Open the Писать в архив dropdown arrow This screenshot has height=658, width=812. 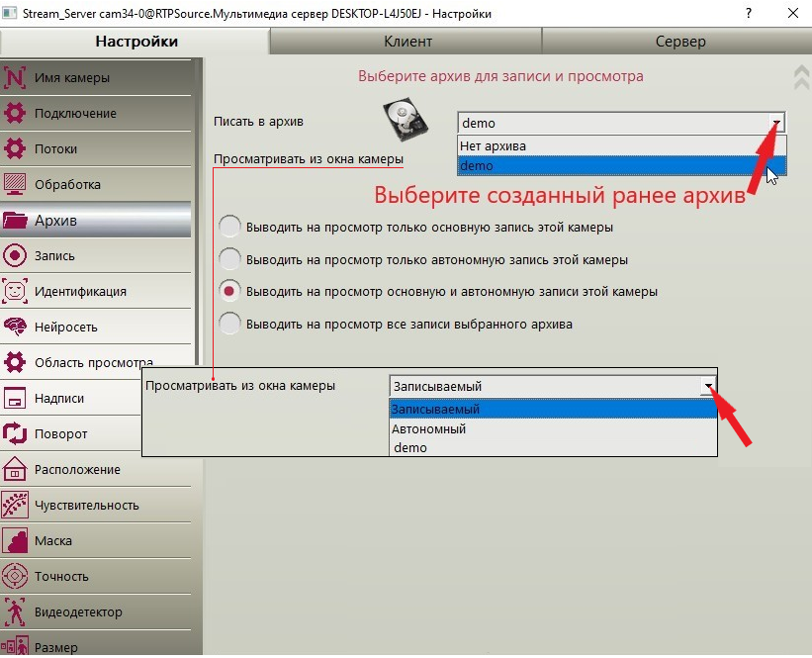click(x=776, y=123)
